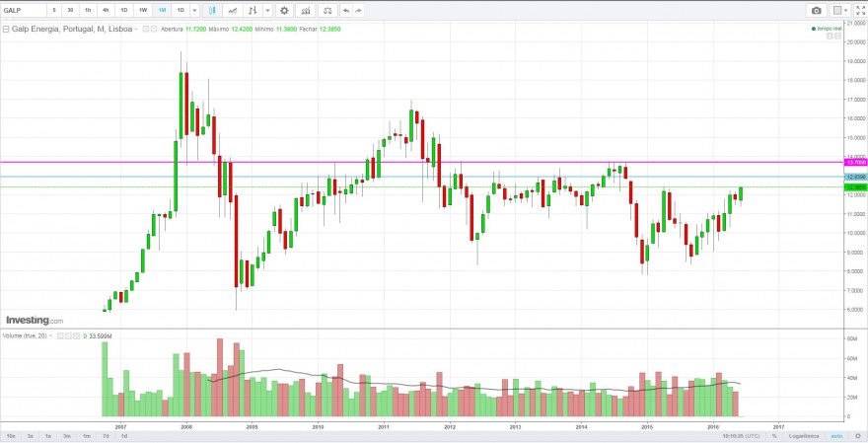The width and height of the screenshot is (868, 443).
Task: Toggle the percent scale button
Action: pyautogui.click(x=774, y=436)
